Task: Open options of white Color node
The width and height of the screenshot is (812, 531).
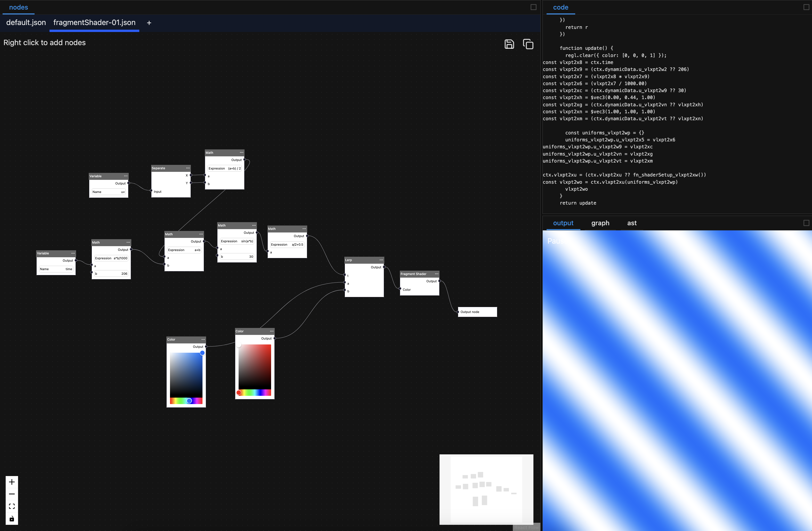Action: click(272, 331)
